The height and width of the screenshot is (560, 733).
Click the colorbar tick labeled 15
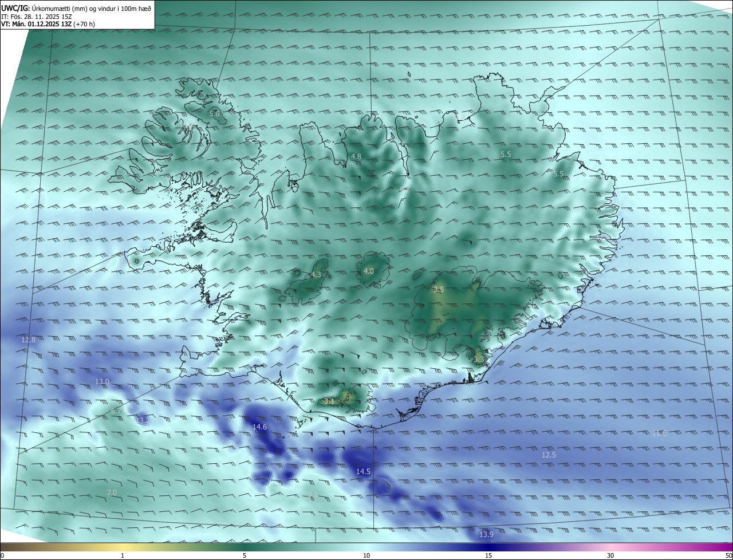tap(488, 555)
